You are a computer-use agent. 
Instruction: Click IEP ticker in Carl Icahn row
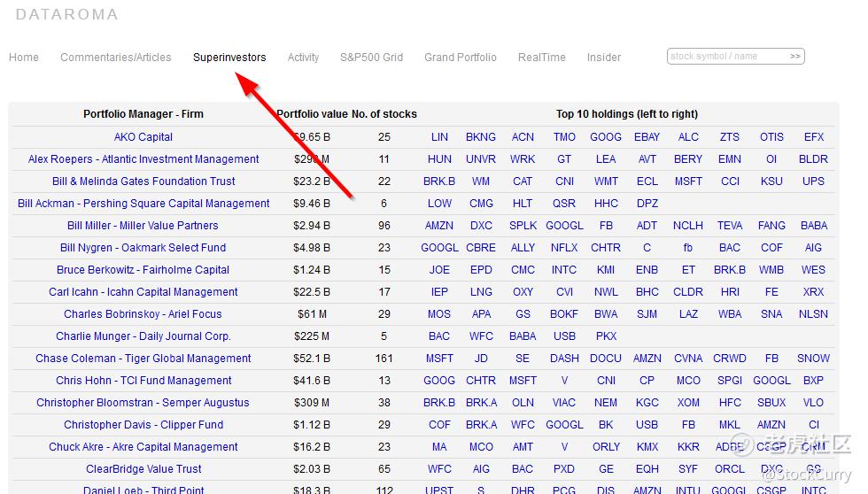439,292
